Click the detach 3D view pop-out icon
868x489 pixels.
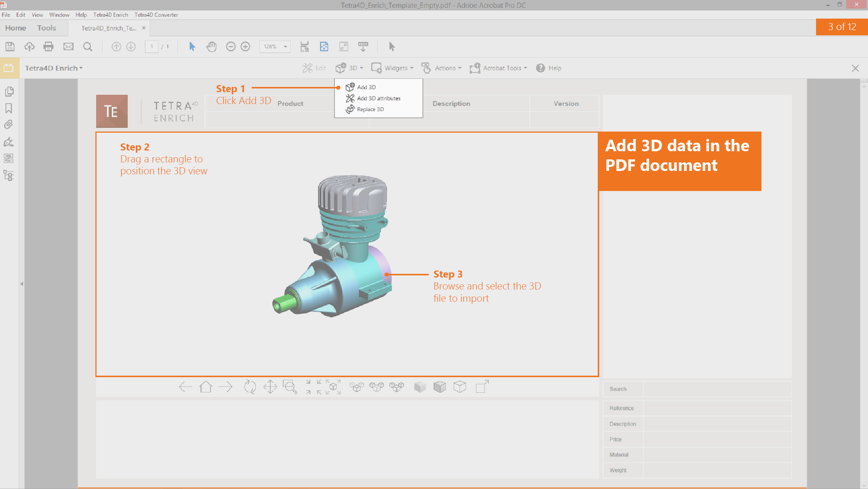click(x=482, y=386)
